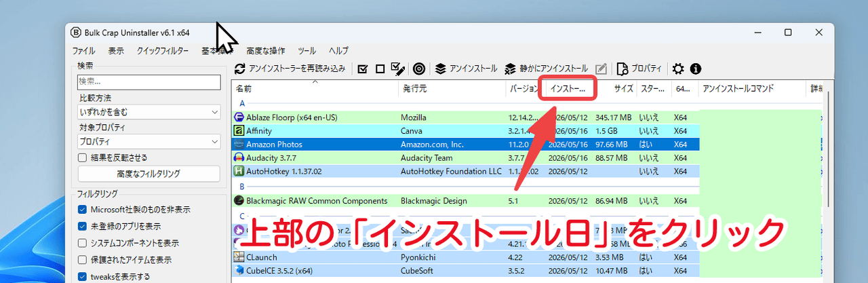The image size is (868, 283).
Task: Click the round info icon in toolbar
Action: coord(695,69)
